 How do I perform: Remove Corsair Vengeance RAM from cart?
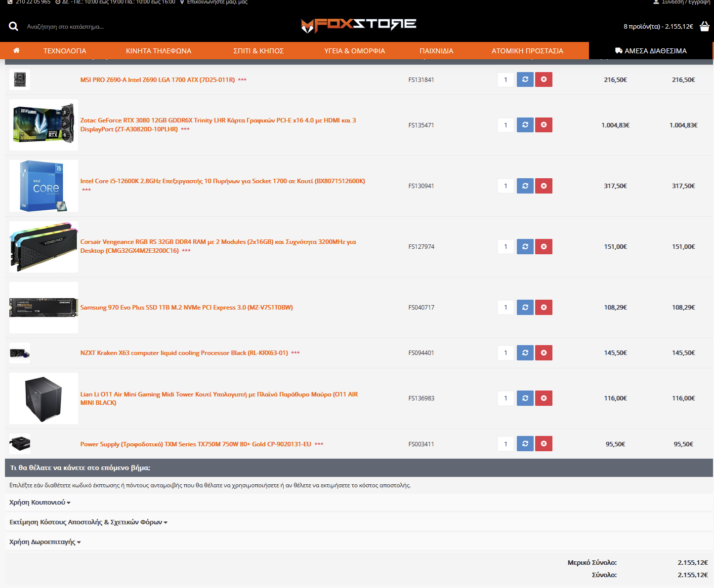pos(544,246)
